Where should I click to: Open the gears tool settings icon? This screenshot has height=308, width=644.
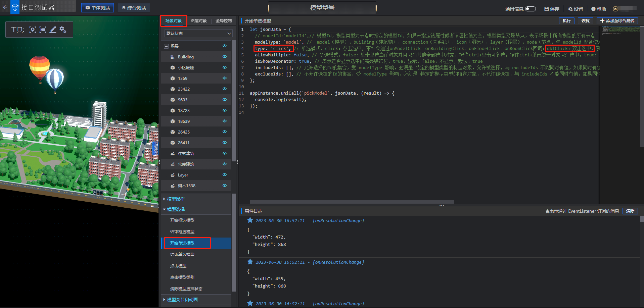tap(63, 30)
